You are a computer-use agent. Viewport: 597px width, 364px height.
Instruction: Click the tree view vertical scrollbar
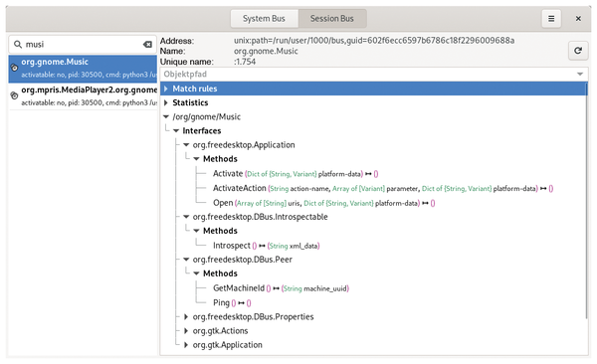(x=586, y=201)
